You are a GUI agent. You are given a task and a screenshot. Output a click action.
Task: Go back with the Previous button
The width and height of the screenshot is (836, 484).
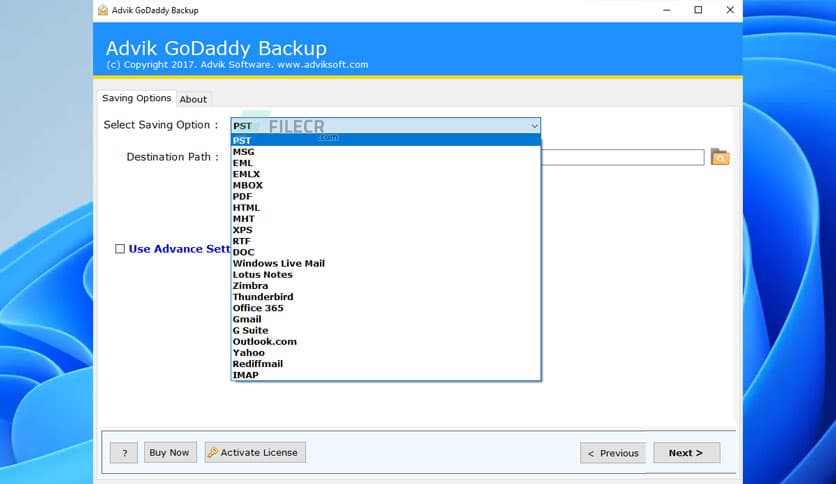pyautogui.click(x=613, y=453)
